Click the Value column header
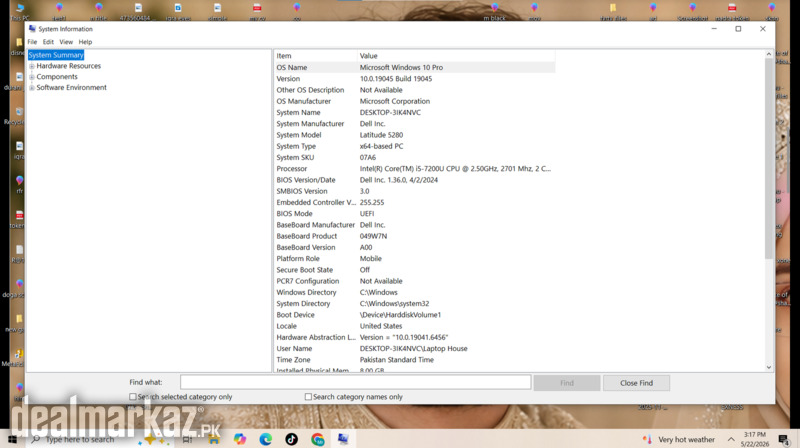Screen dimensions: 800x448 pyautogui.click(x=456, y=56)
